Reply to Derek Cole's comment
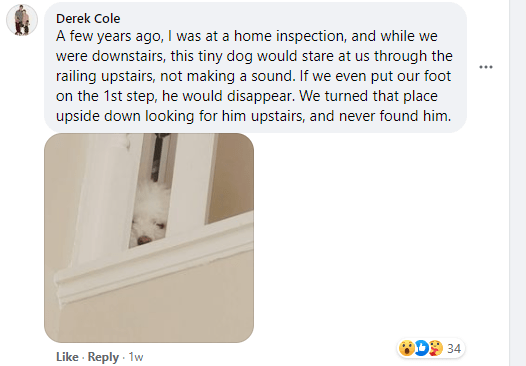The width and height of the screenshot is (526, 366). pyautogui.click(x=103, y=357)
